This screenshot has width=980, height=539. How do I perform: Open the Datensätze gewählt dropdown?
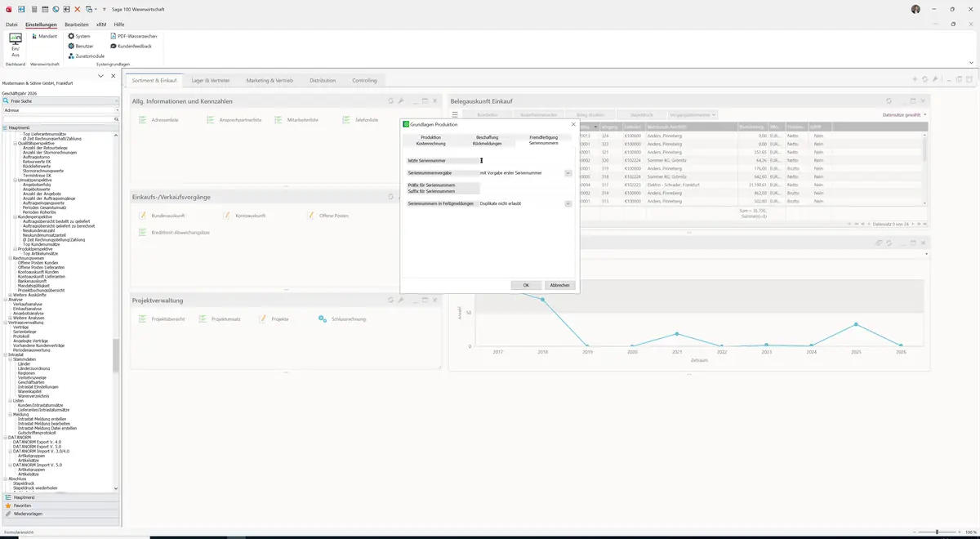[905, 115]
